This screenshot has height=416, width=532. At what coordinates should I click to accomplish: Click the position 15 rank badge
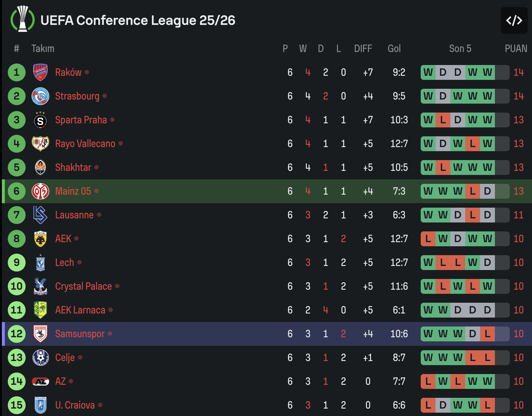tap(17, 405)
